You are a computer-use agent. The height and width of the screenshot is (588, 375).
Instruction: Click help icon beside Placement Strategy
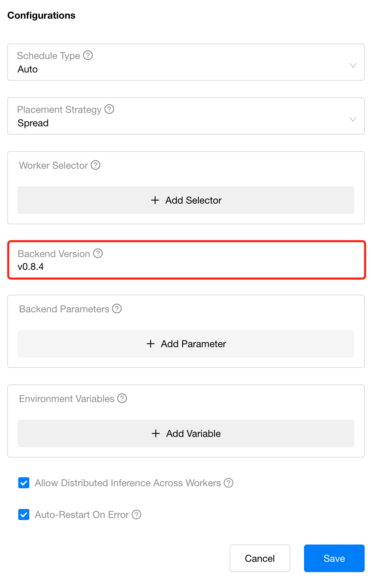109,109
